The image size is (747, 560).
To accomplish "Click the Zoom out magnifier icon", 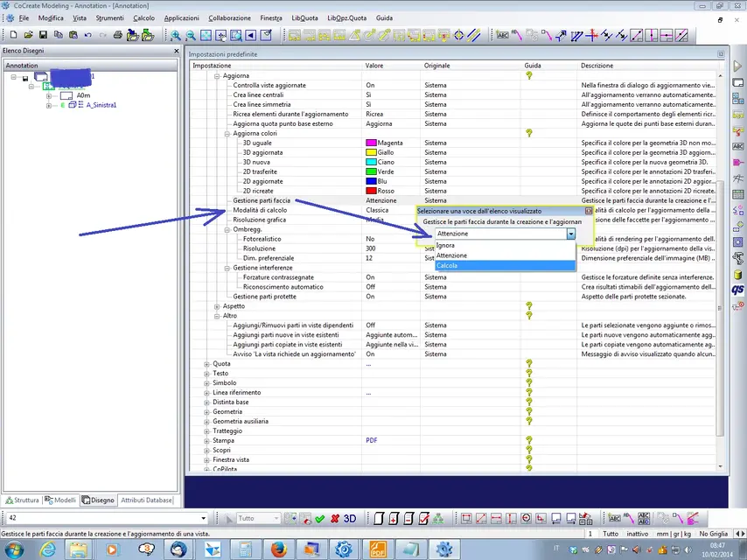I will pyautogui.click(x=191, y=35).
